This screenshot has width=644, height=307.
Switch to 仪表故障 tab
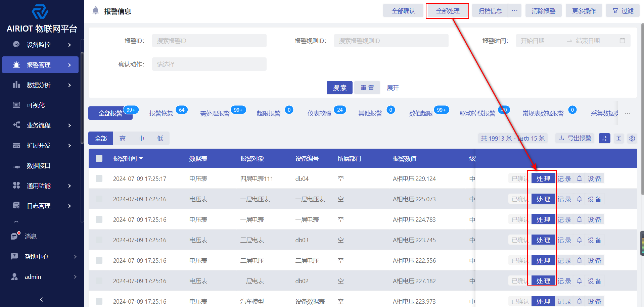click(319, 113)
